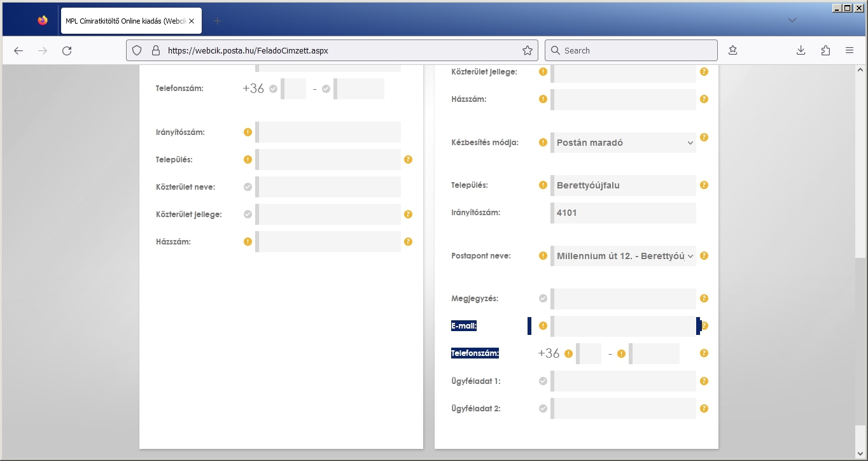List all tabs with the chevron
868x461 pixels.
(792, 20)
